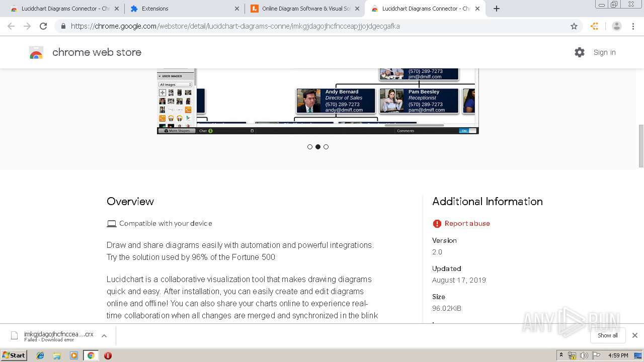Go back to previous page
This screenshot has width=644, height=362.
(x=11, y=26)
